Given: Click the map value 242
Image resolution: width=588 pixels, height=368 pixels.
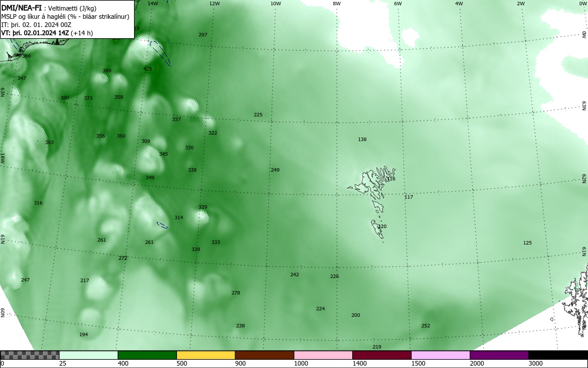Looking at the screenshot, I should 295,275.
